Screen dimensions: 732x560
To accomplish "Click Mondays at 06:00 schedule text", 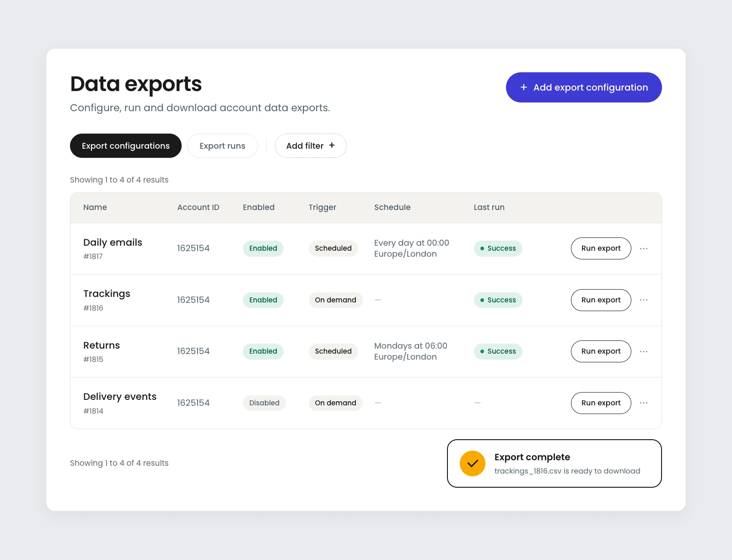I will 411,346.
